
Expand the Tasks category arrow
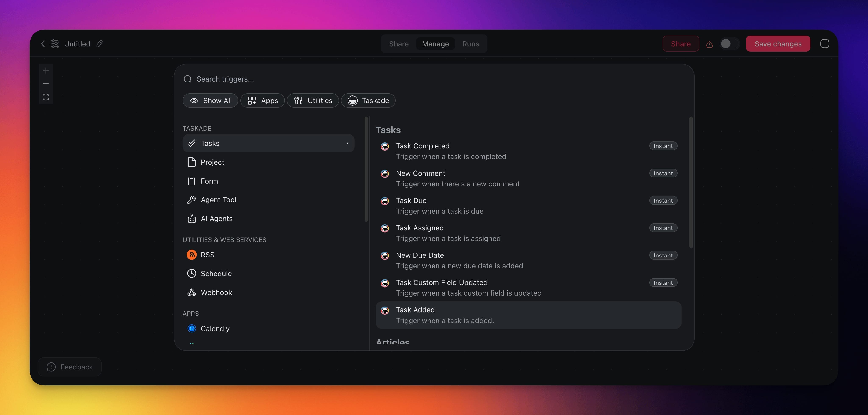347,144
